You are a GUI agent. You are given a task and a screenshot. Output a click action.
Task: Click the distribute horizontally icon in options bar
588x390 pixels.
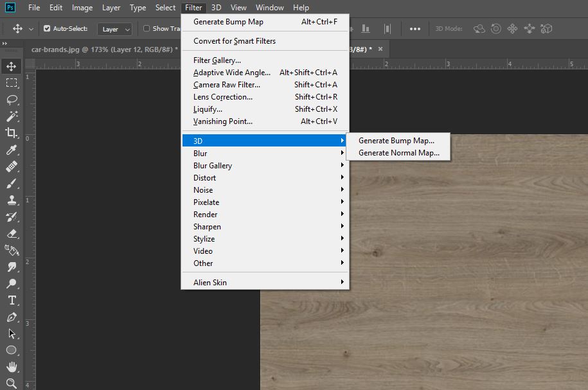[x=388, y=29]
